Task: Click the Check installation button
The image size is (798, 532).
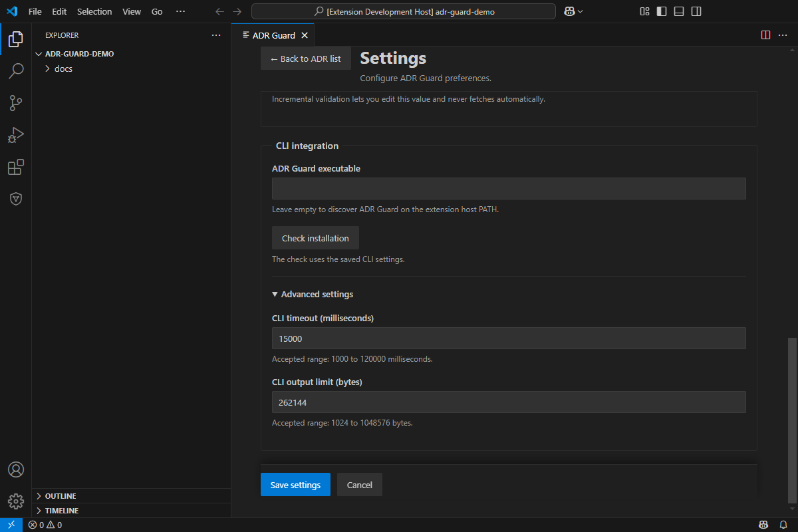Action: (315, 238)
